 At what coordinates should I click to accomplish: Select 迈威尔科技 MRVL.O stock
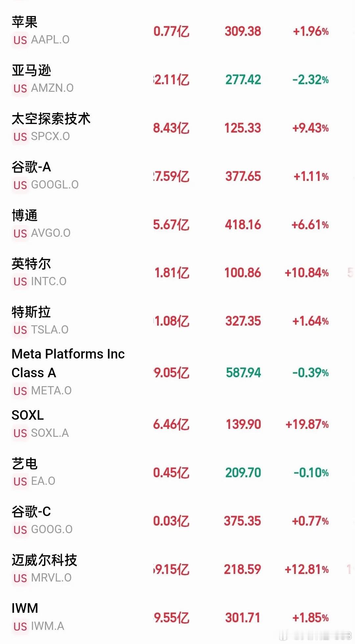[x=177, y=569]
